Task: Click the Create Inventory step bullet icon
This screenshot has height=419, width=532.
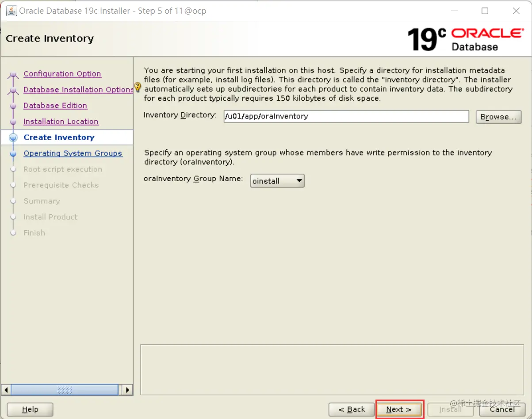Action: [13, 137]
